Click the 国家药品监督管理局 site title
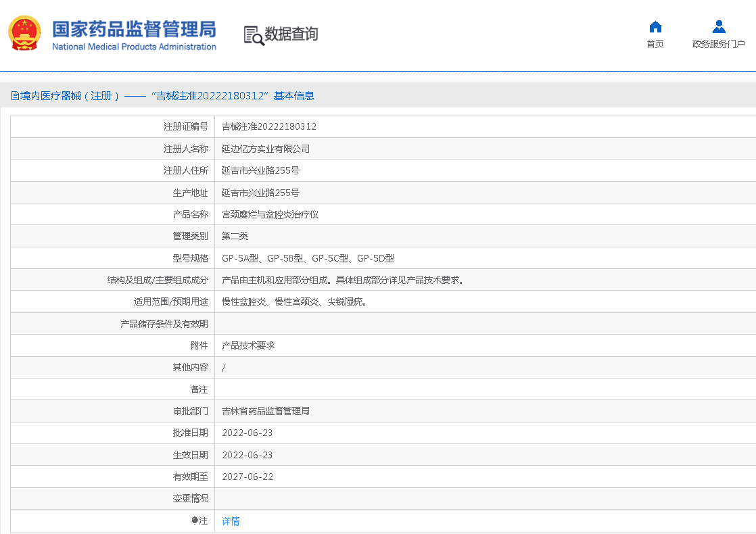 coord(134,29)
